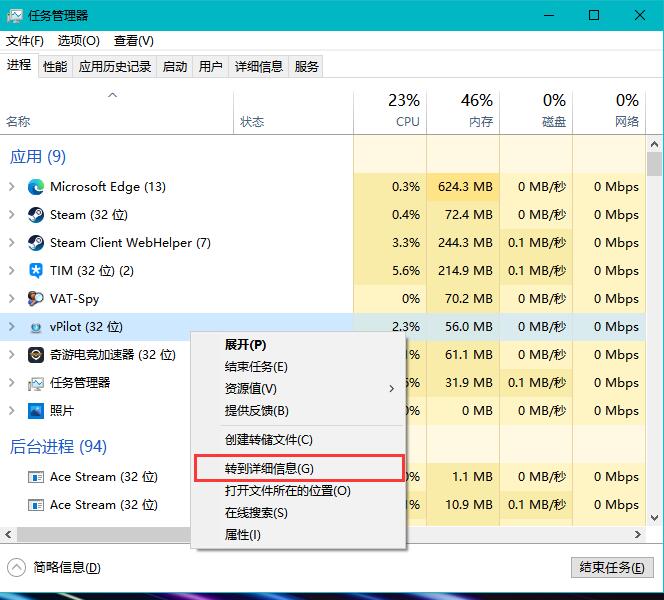Click the second Ace Stream process icon

[36, 505]
